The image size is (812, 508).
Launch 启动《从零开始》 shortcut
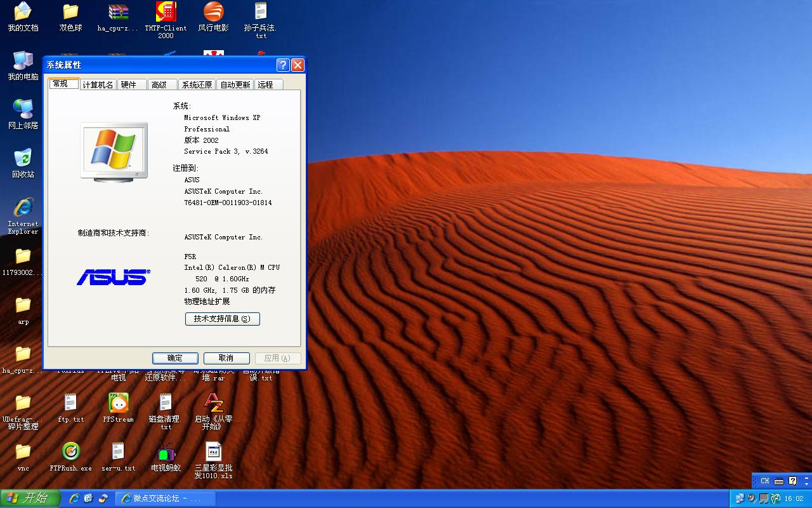(213, 411)
